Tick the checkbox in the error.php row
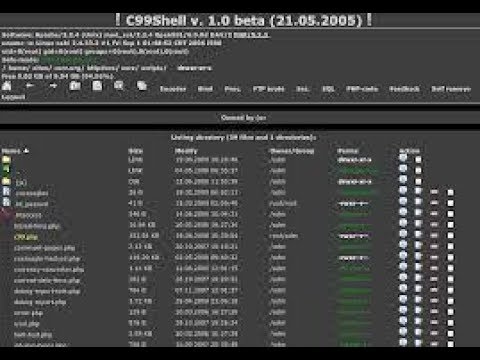Image resolution: width=480 pixels, height=360 pixels. pos(450,312)
